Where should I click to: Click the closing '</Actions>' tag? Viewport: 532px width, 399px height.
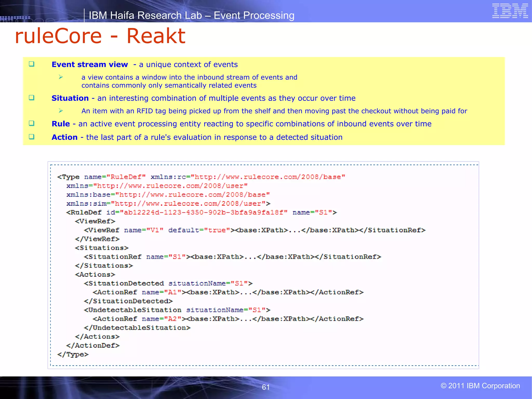click(x=97, y=337)
